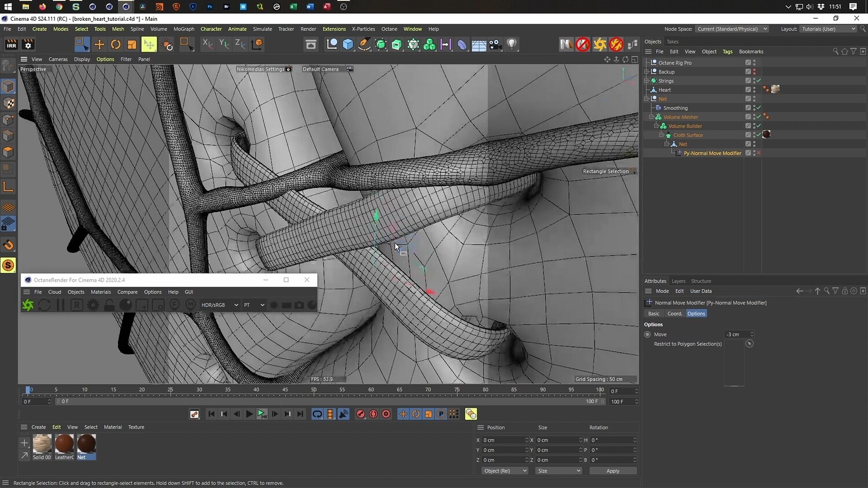The height and width of the screenshot is (488, 868).
Task: Add a Cube primitive from toolbar
Action: coord(348,45)
